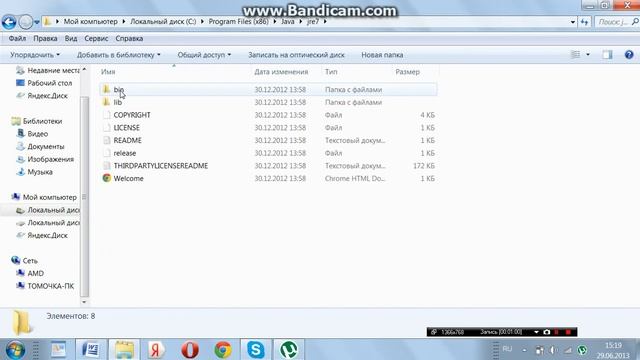Click the volume tray icon

point(553,350)
